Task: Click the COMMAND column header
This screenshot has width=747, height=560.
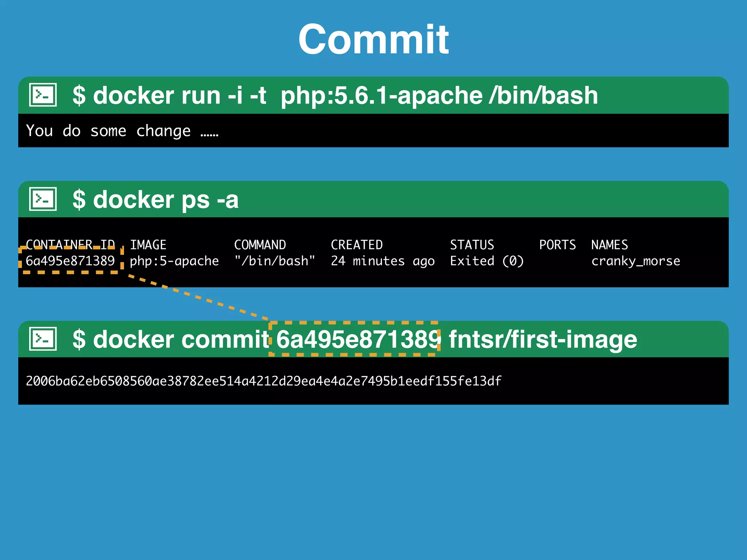Action: [260, 245]
